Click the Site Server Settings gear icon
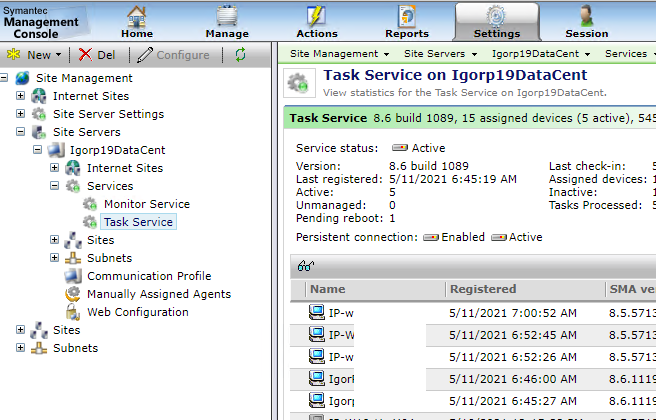The width and height of the screenshot is (656, 420). (39, 114)
